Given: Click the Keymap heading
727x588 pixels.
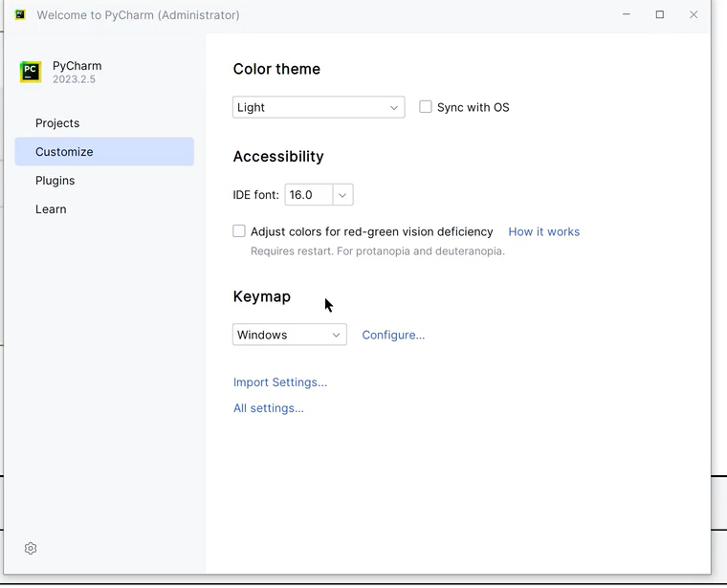Looking at the screenshot, I should [x=261, y=296].
